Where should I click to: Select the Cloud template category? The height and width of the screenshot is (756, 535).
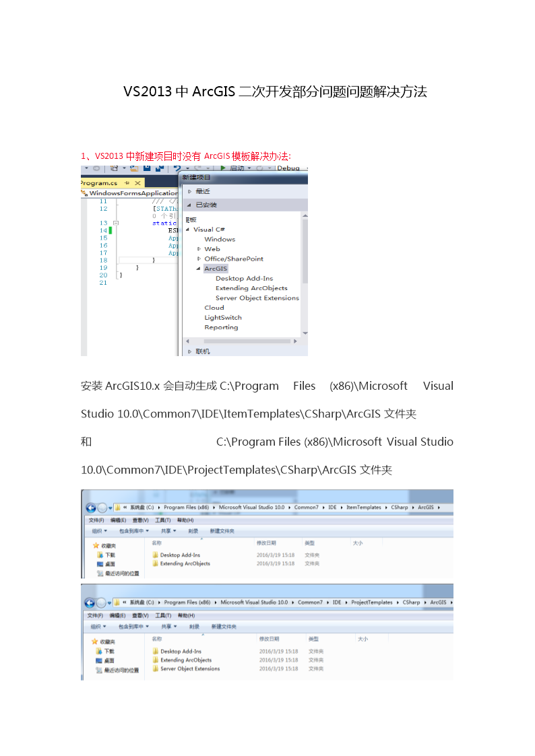coord(214,308)
